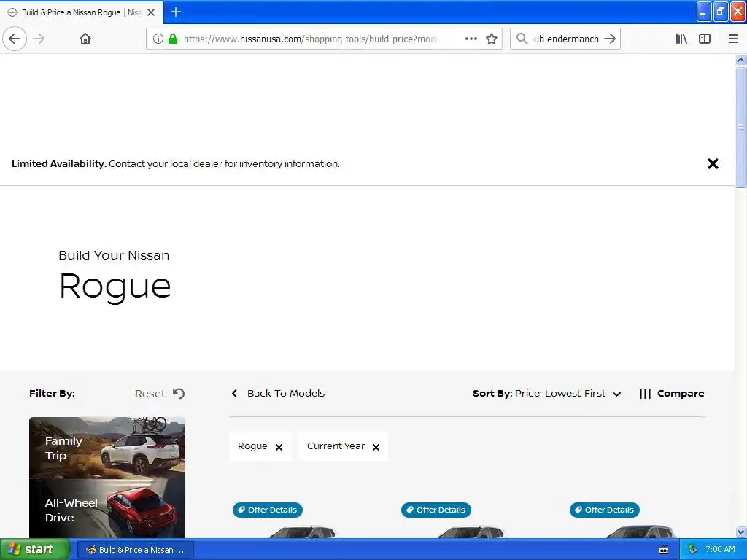This screenshot has width=747, height=560.
Task: Open page actions three-dot menu
Action: 471,39
